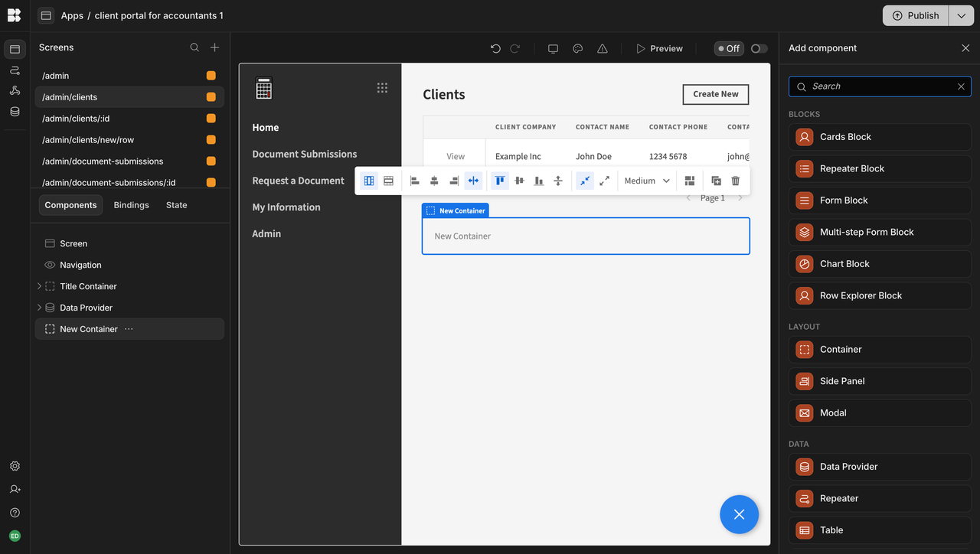Shrink the container with the collapse-arrows icon
The height and width of the screenshot is (554, 980).
pos(584,181)
